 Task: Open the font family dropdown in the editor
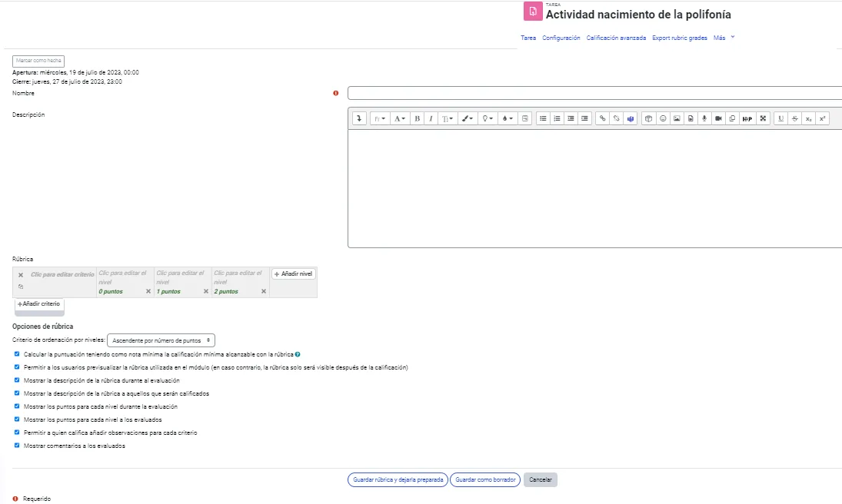[379, 118]
